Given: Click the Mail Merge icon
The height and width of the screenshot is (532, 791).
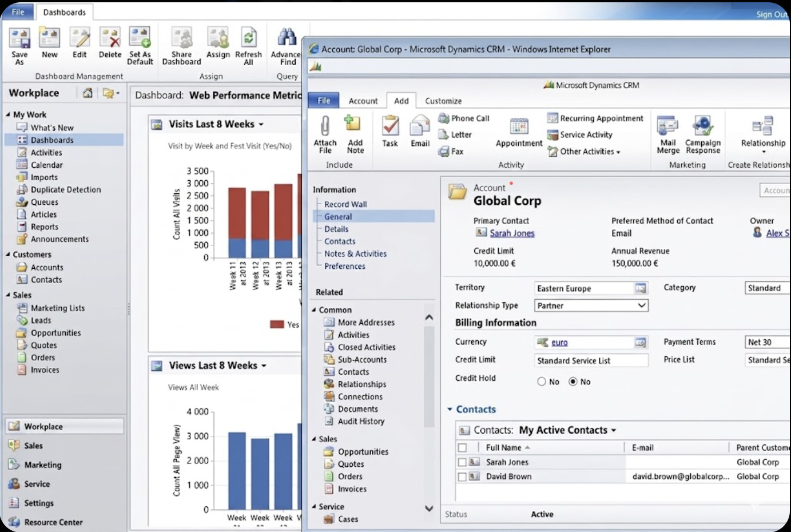Looking at the screenshot, I should [x=667, y=126].
